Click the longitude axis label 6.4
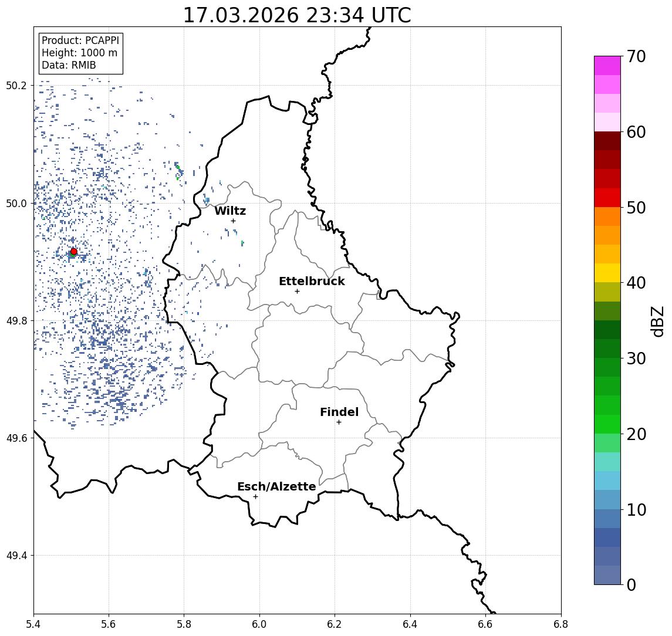Viewport: 672px width, 636px height. (410, 624)
